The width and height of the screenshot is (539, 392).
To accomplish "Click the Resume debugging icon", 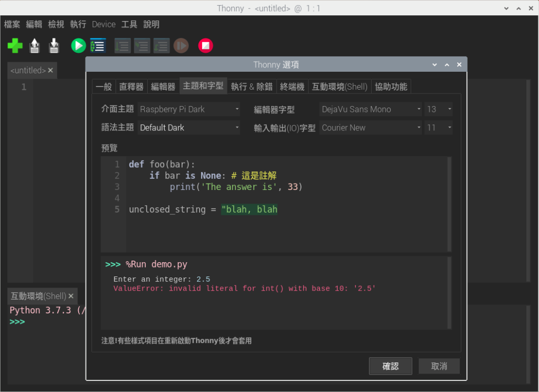I will tap(181, 46).
